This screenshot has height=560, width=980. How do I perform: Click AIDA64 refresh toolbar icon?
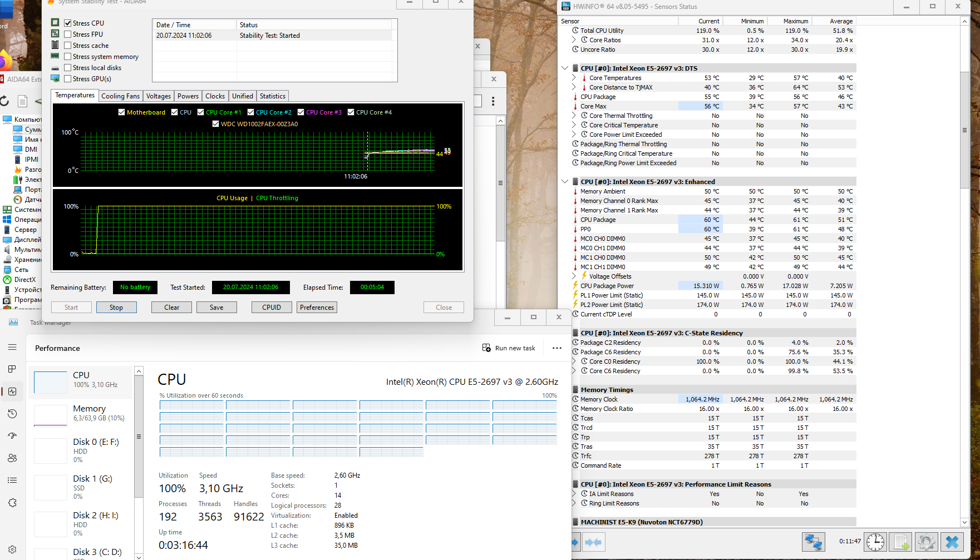point(4,101)
